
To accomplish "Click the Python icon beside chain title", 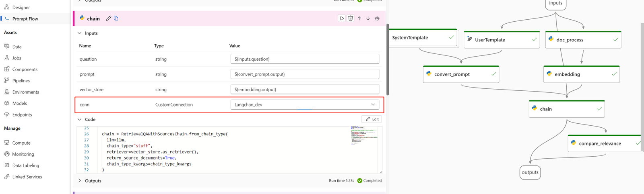I will point(82,18).
